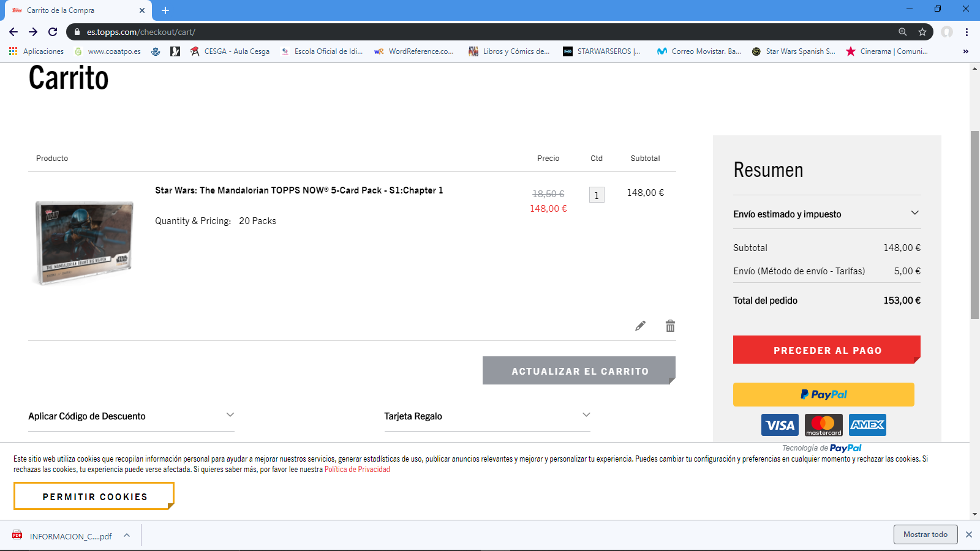The image size is (980, 551).
Task: Click the '20 Packs' quantity text
Action: [257, 221]
